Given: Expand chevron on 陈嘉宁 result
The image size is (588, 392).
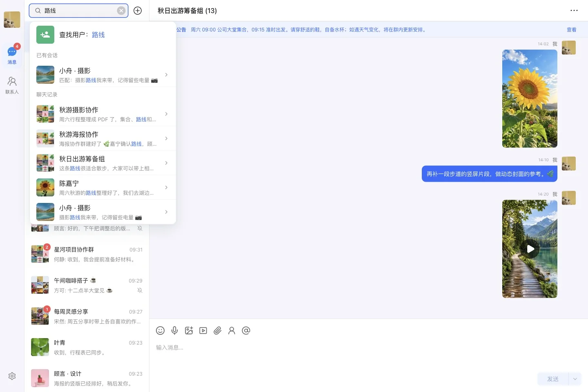Looking at the screenshot, I should [166, 187].
